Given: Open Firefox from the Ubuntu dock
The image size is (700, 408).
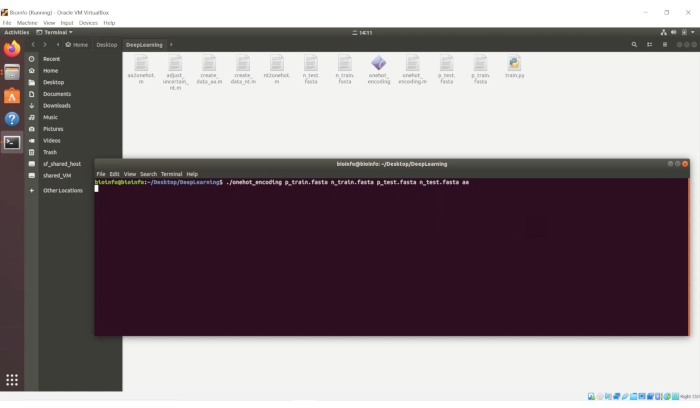Looking at the screenshot, I should click(12, 49).
